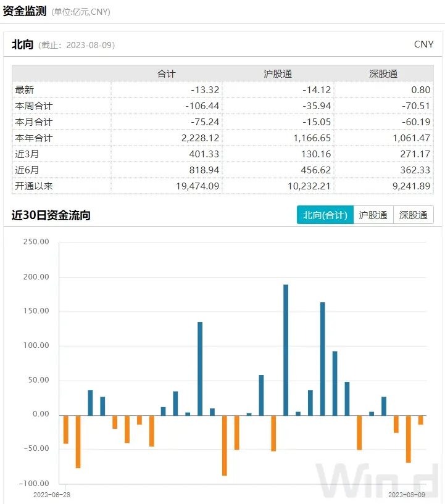Click the 截止: 2023-08-09 date text
Viewport: 445px width, 504px height.
(77, 45)
